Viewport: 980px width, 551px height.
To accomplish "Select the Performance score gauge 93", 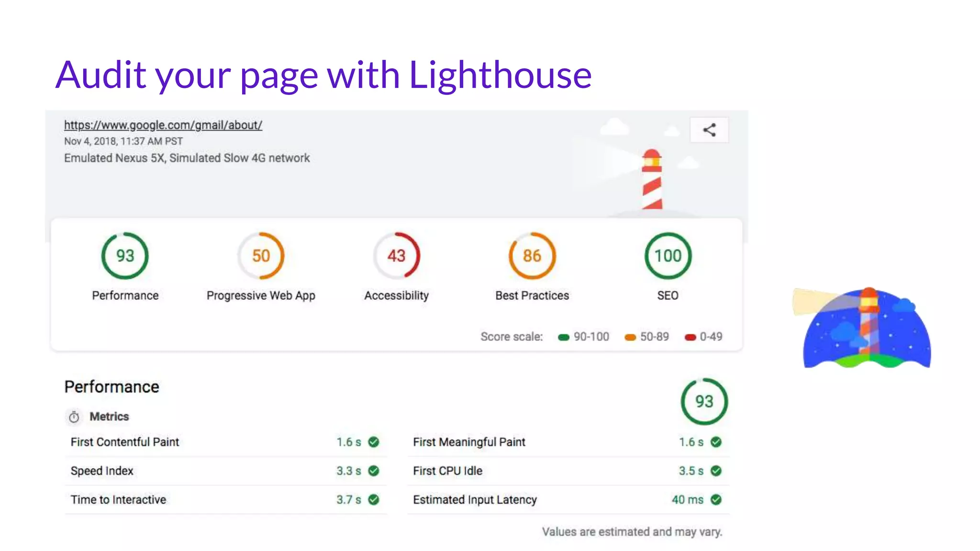I will tap(125, 256).
